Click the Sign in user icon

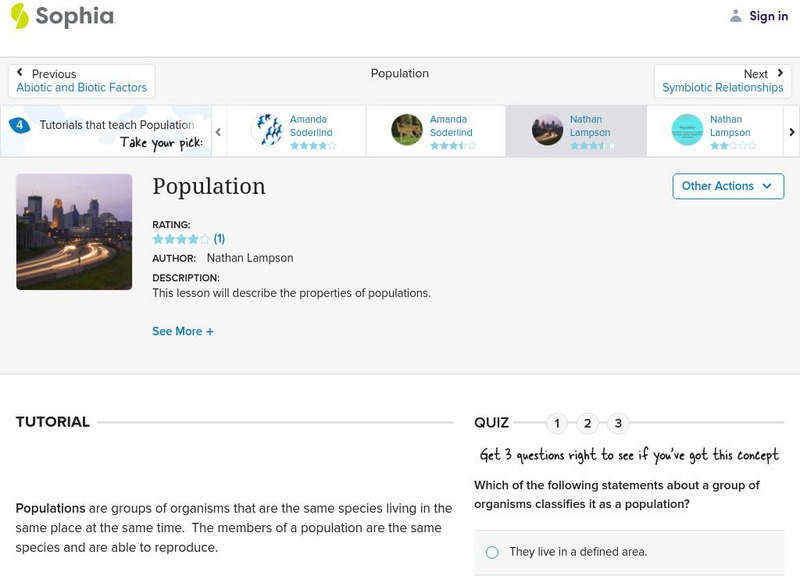click(x=736, y=16)
